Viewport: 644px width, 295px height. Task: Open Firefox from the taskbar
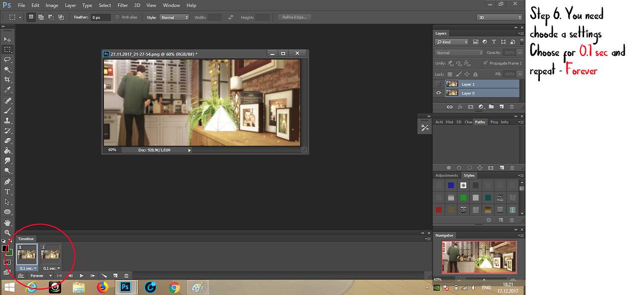(x=103, y=287)
